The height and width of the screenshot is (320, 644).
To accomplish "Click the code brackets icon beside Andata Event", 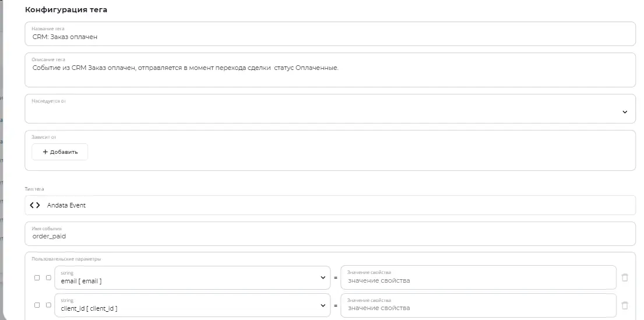I will (x=35, y=205).
